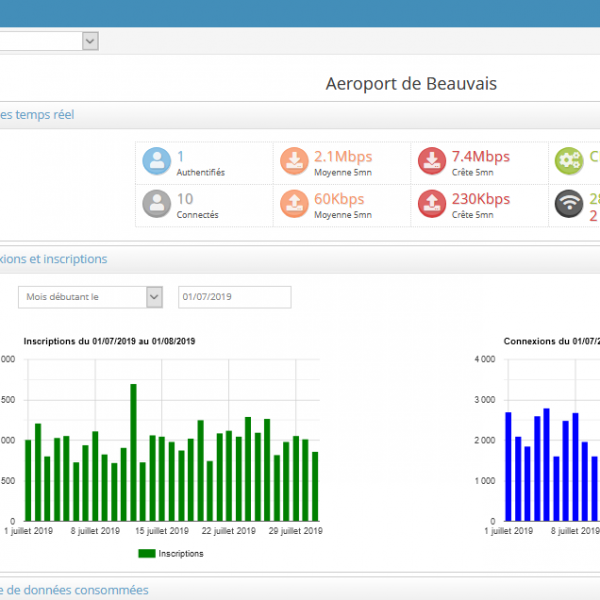
Task: Click the '22 juillet 2019' axis label
Action: 228,531
